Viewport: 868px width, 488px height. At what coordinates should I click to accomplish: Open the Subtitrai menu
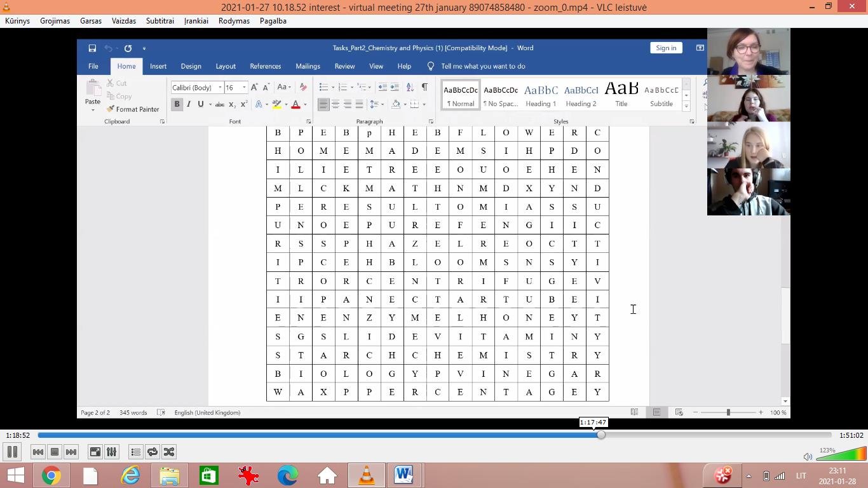pos(159,21)
